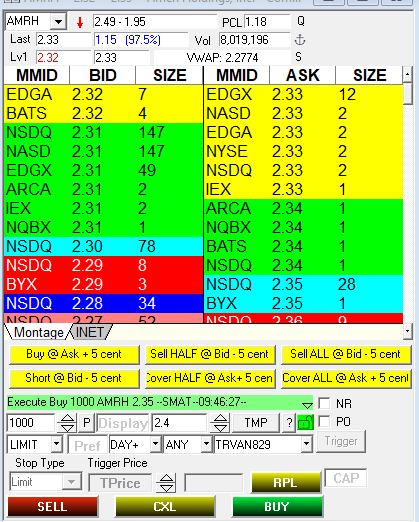The height and width of the screenshot is (522, 419).
Task: Expand the LIMIT order type dropdown
Action: click(x=57, y=444)
